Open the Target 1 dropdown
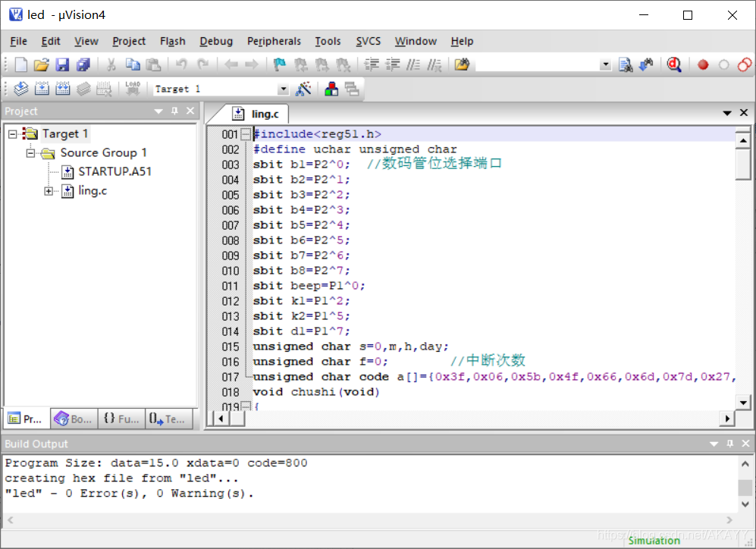This screenshot has height=549, width=756. pyautogui.click(x=284, y=89)
